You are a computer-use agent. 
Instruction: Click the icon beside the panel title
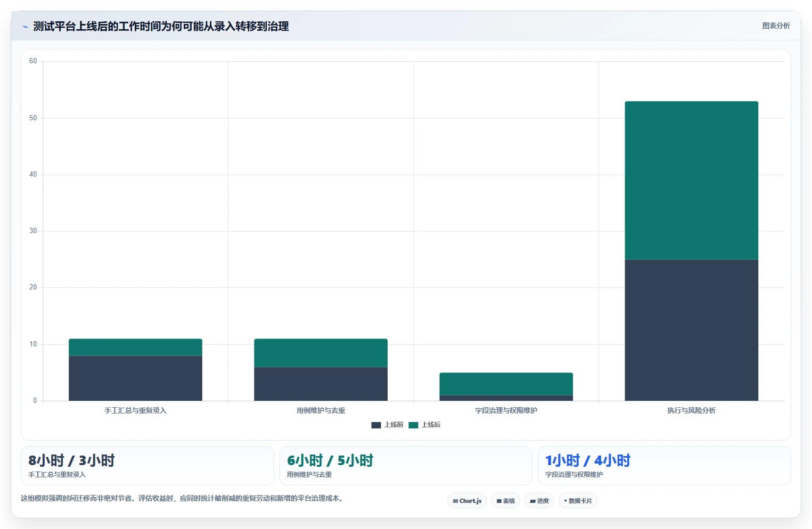[x=25, y=27]
